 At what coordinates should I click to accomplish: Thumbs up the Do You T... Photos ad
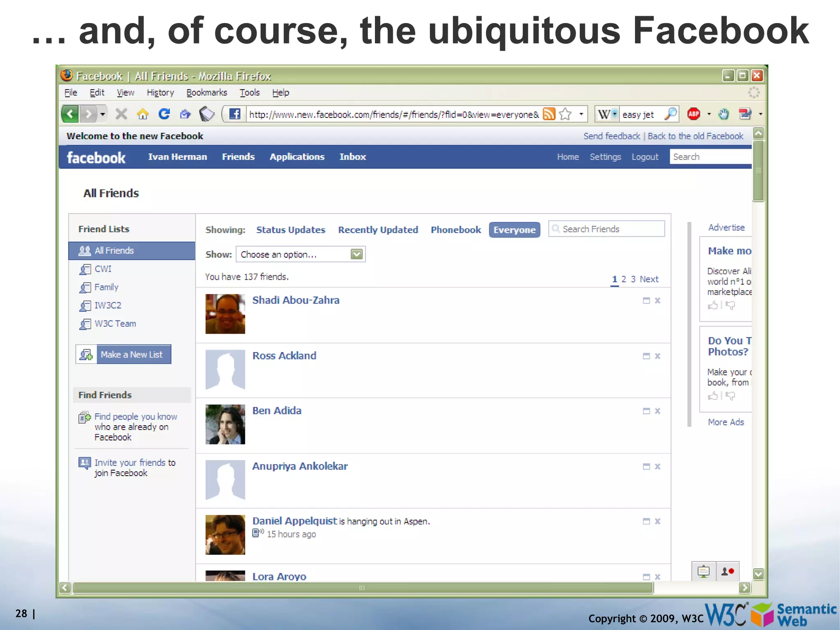[x=713, y=395]
